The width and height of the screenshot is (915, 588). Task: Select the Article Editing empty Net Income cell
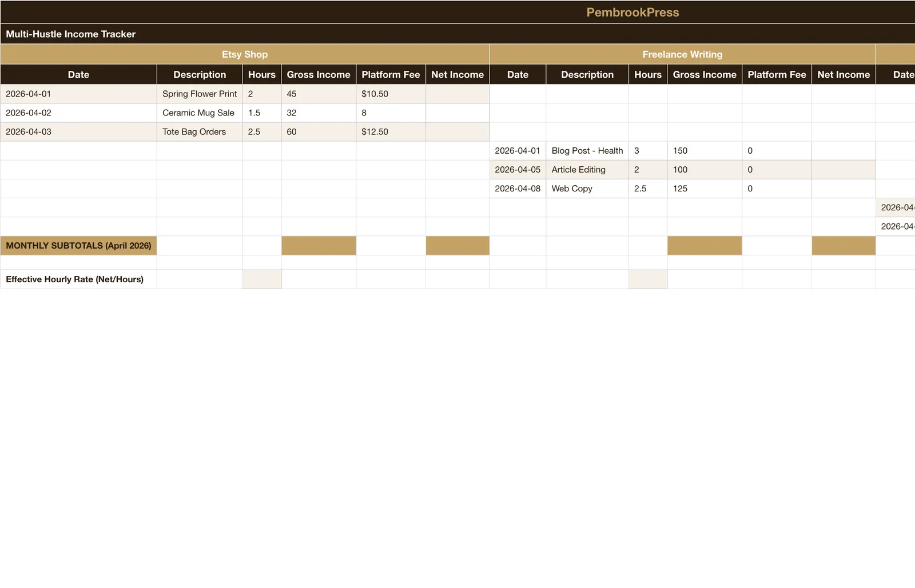(x=844, y=169)
